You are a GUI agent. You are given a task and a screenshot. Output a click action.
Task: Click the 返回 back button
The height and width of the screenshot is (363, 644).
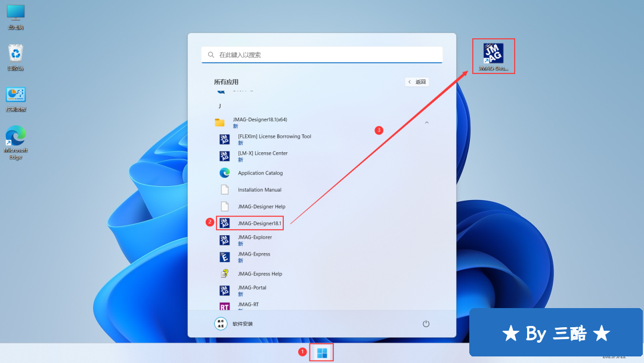[x=417, y=82]
